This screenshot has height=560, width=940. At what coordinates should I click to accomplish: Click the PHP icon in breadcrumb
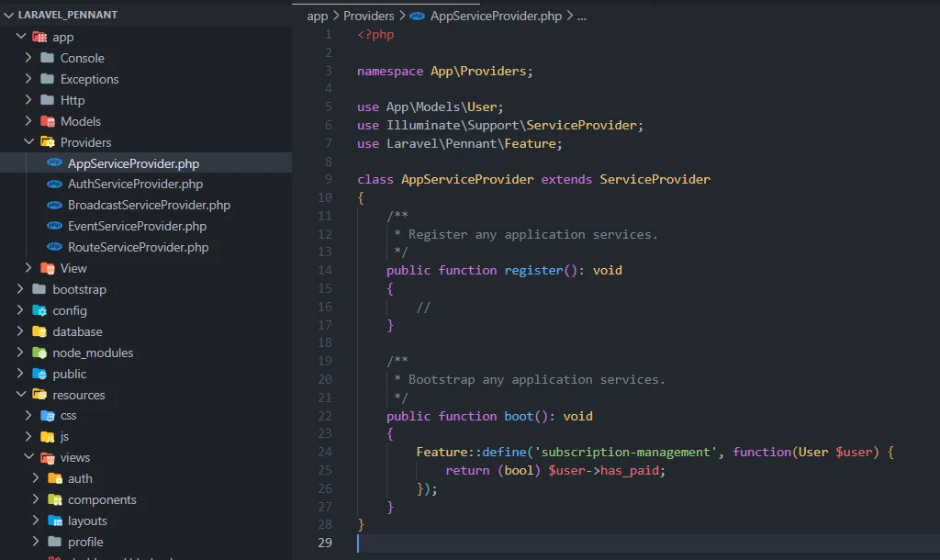pyautogui.click(x=418, y=16)
